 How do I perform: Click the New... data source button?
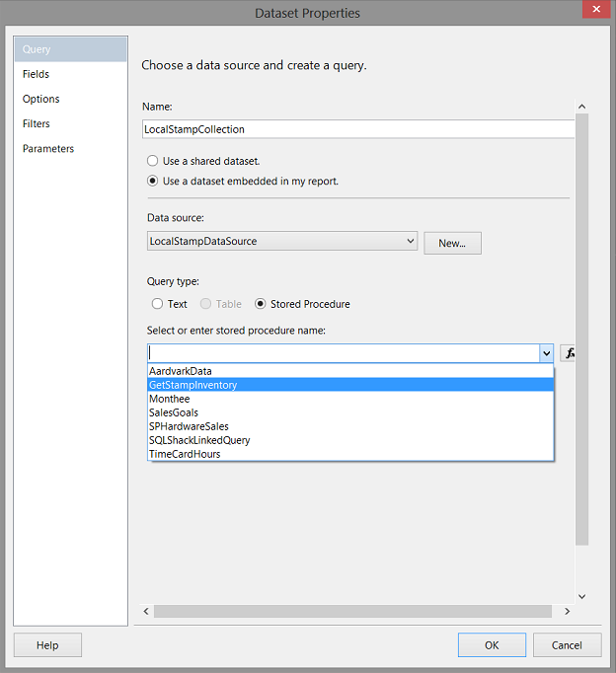pos(452,243)
